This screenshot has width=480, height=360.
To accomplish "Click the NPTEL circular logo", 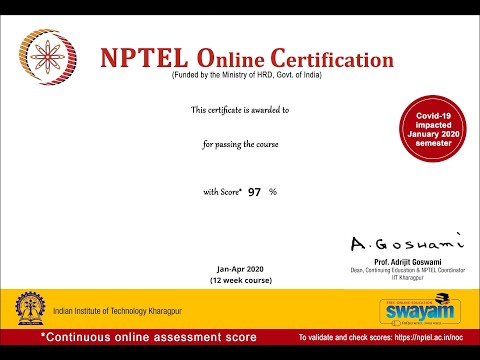I will tap(48, 57).
